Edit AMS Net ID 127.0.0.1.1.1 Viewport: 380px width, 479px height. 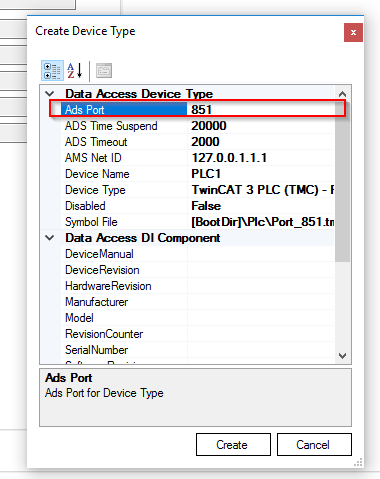(261, 158)
